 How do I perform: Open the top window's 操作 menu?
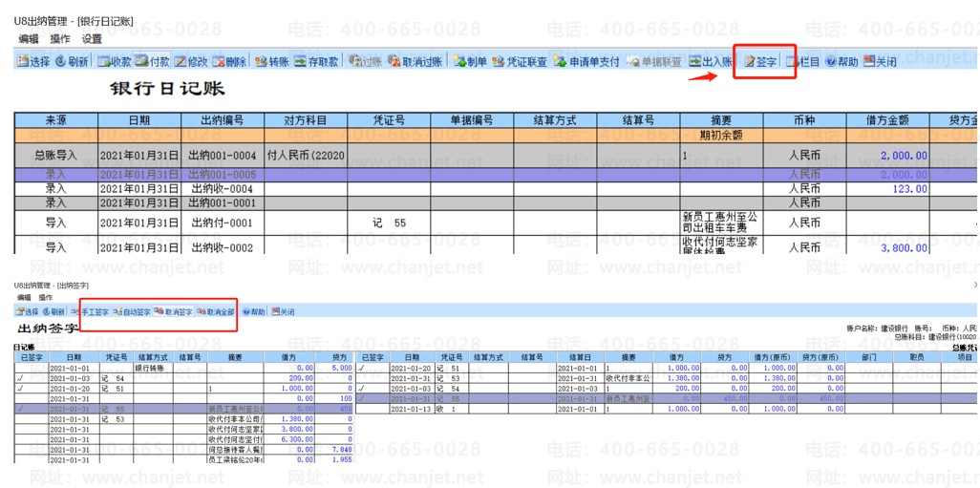[x=60, y=39]
